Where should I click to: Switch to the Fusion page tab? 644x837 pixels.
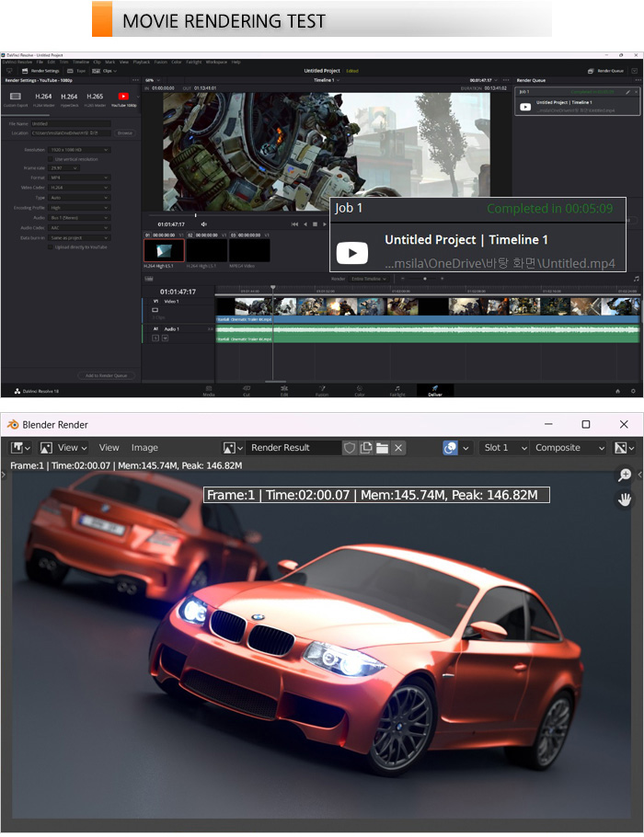pyautogui.click(x=321, y=391)
